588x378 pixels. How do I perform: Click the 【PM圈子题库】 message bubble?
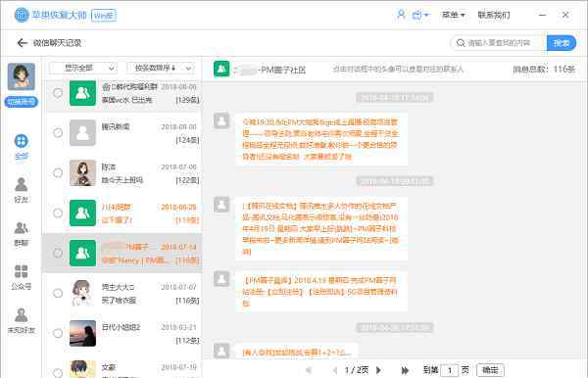[321, 292]
